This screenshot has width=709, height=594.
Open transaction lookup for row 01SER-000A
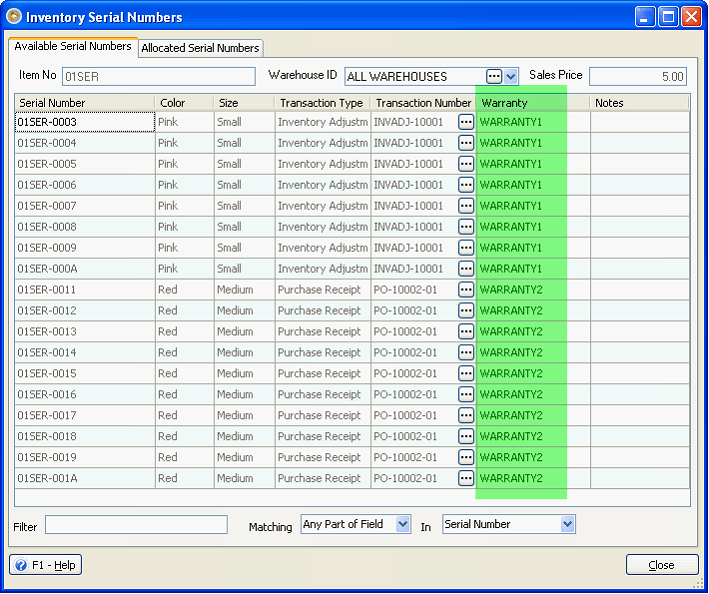(466, 269)
